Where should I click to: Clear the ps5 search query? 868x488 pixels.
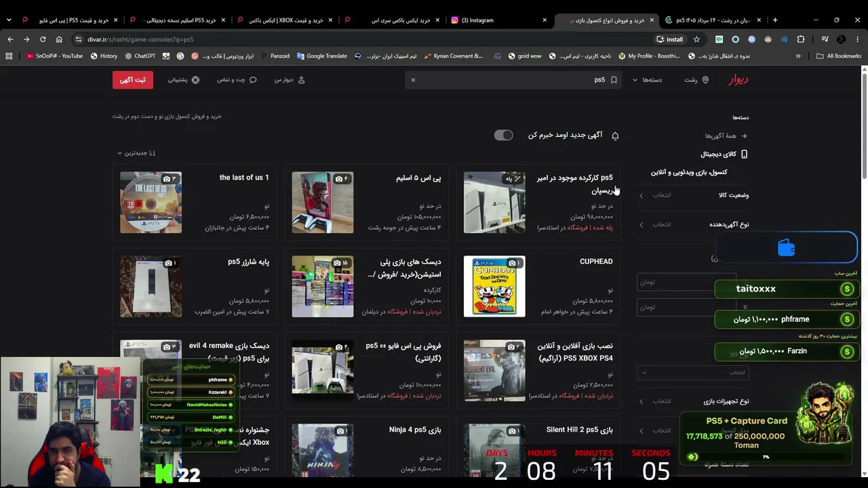click(412, 80)
